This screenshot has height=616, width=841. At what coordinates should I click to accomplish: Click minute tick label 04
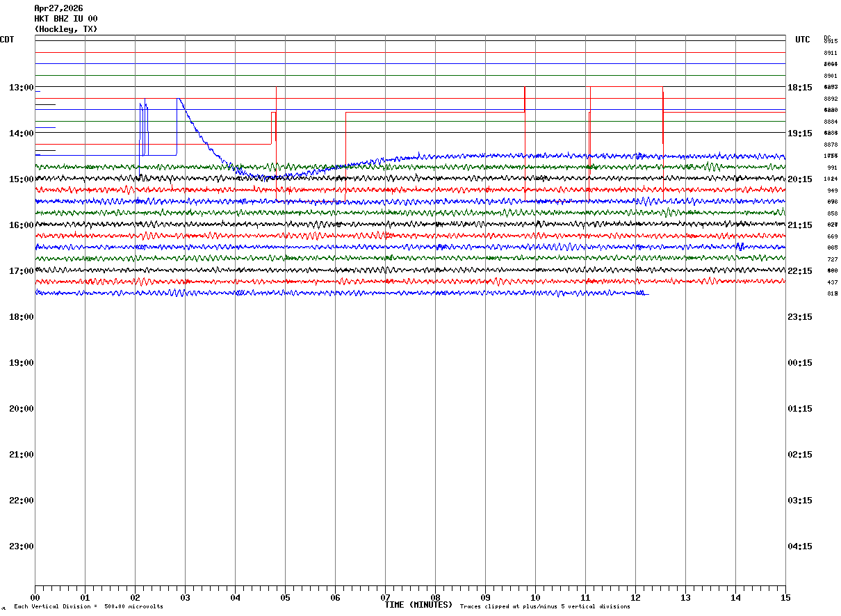click(x=235, y=598)
